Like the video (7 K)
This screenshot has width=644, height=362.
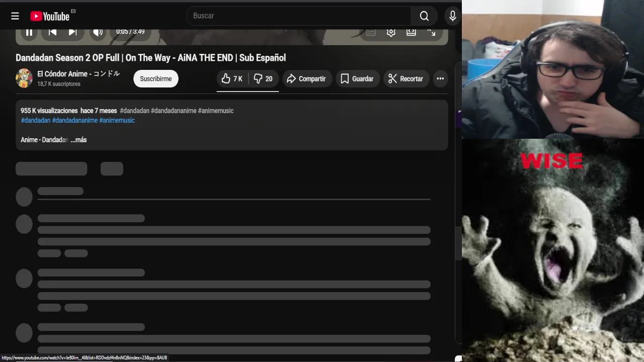[x=232, y=79]
